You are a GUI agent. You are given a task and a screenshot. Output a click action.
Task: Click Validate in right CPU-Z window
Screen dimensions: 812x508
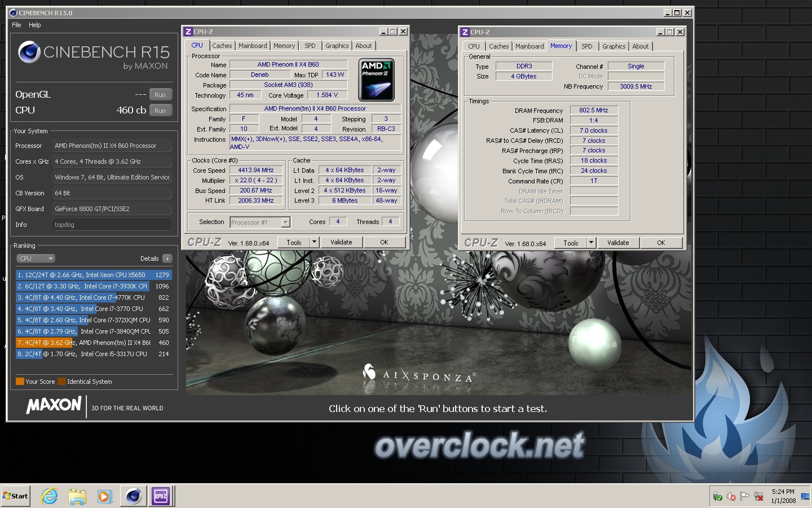pyautogui.click(x=618, y=243)
